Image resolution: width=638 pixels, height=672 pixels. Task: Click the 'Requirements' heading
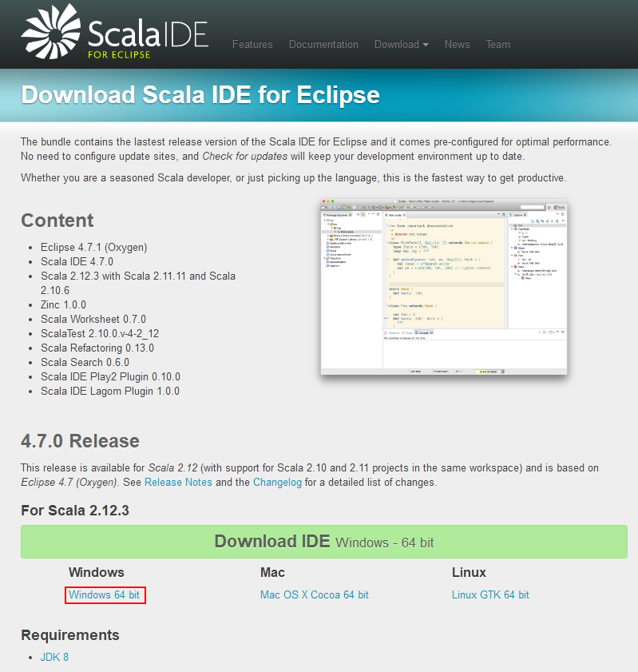click(x=70, y=634)
